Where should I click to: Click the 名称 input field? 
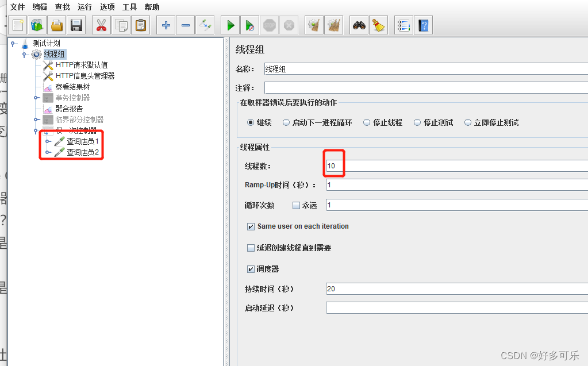(x=426, y=68)
